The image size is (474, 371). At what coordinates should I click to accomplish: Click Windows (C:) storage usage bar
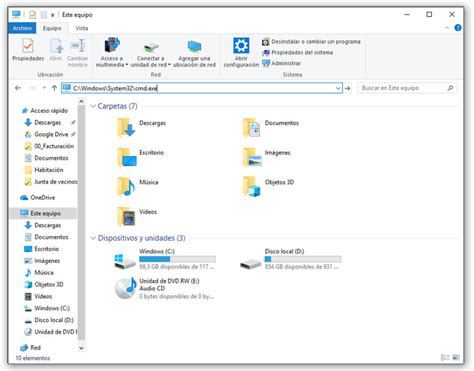tap(177, 259)
